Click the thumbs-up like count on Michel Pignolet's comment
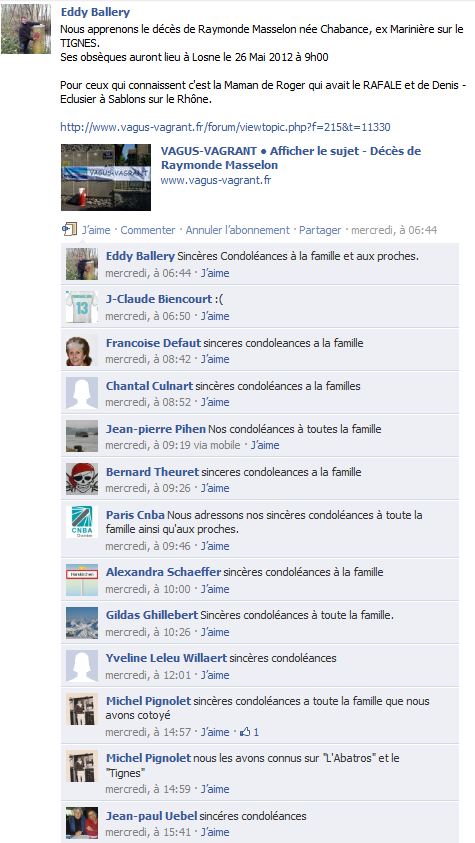 (249, 732)
